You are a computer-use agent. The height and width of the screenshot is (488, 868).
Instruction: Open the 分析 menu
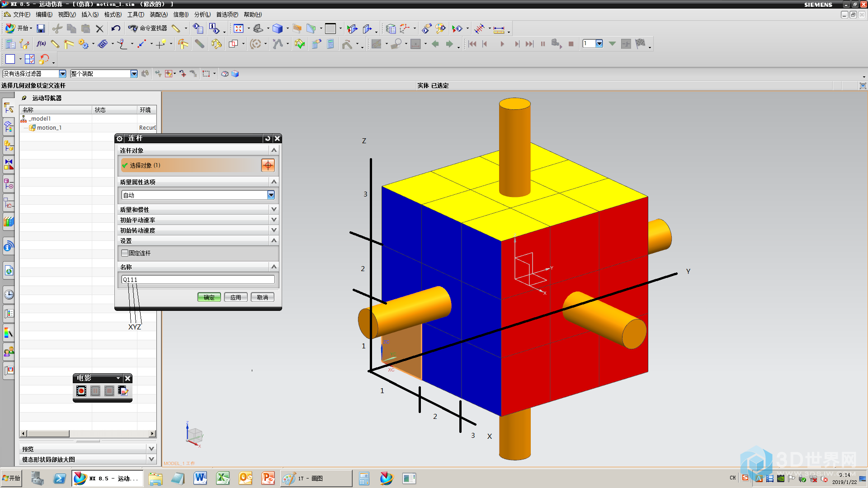[203, 14]
